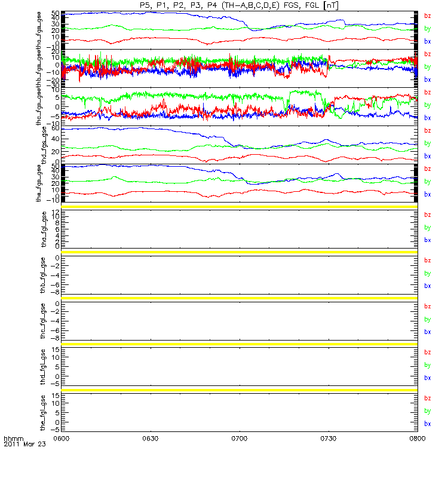The height and width of the screenshot is (478, 448).
Task: Click green by legend of the the_fgs_gse panel
Action: (428, 182)
